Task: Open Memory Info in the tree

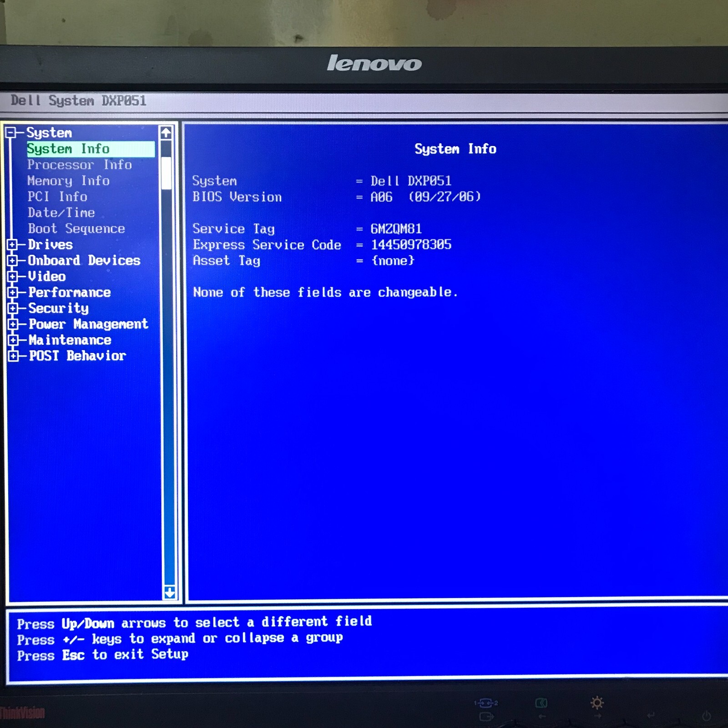Action: (68, 181)
